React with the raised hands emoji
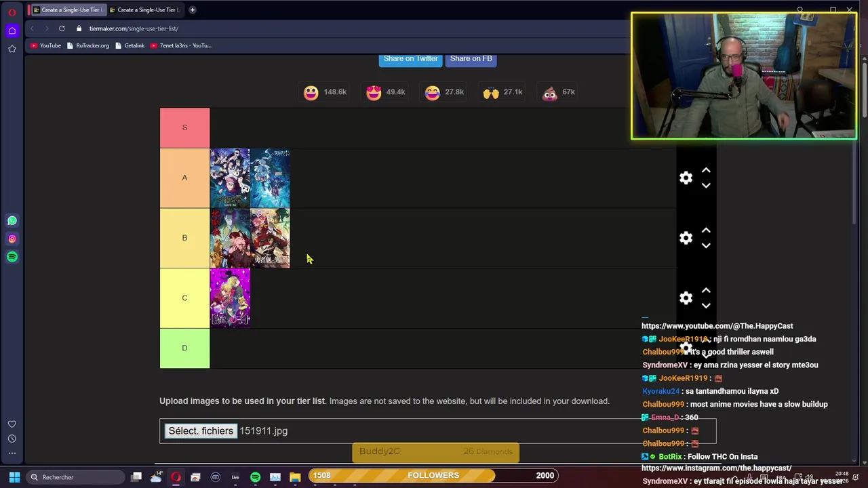The image size is (868, 488). (491, 93)
